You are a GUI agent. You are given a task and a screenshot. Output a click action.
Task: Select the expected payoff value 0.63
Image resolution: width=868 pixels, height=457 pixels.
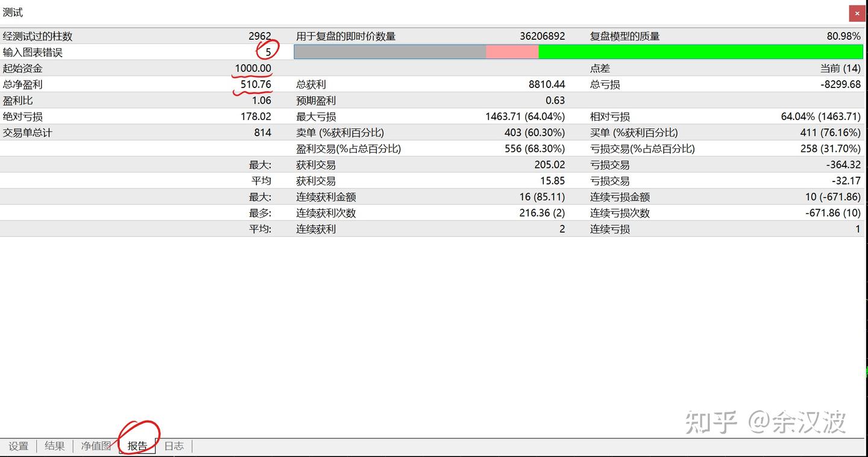click(x=555, y=101)
